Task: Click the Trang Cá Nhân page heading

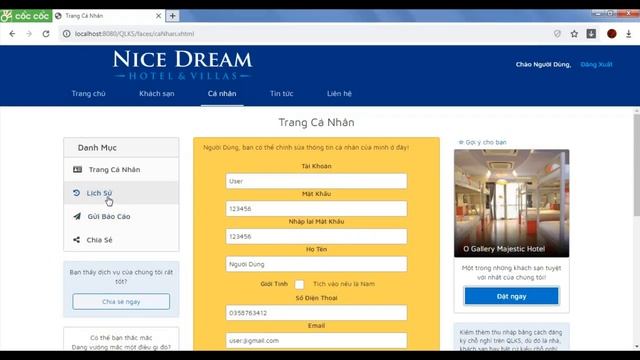Action: point(316,122)
